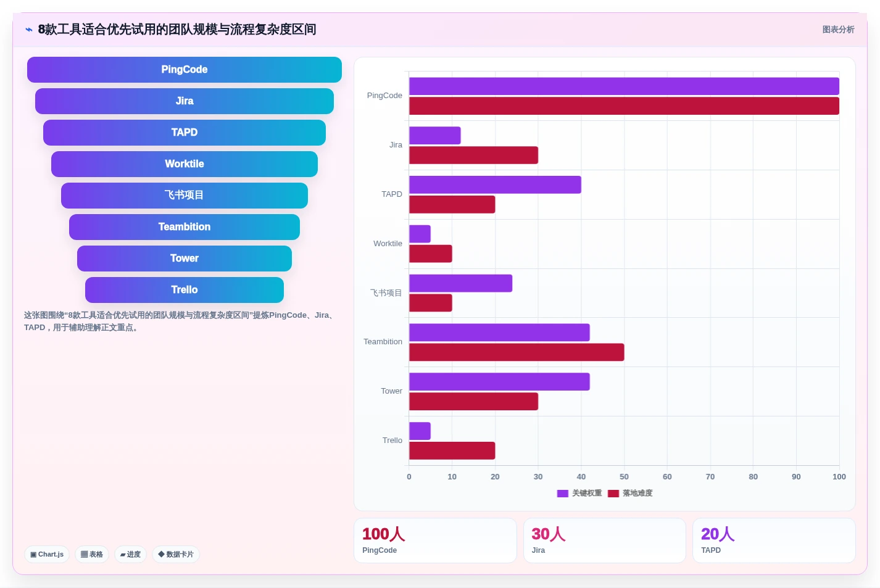Screen dimensions: 880x588
Task: Select the TAPD funnel bar
Action: [x=185, y=133]
